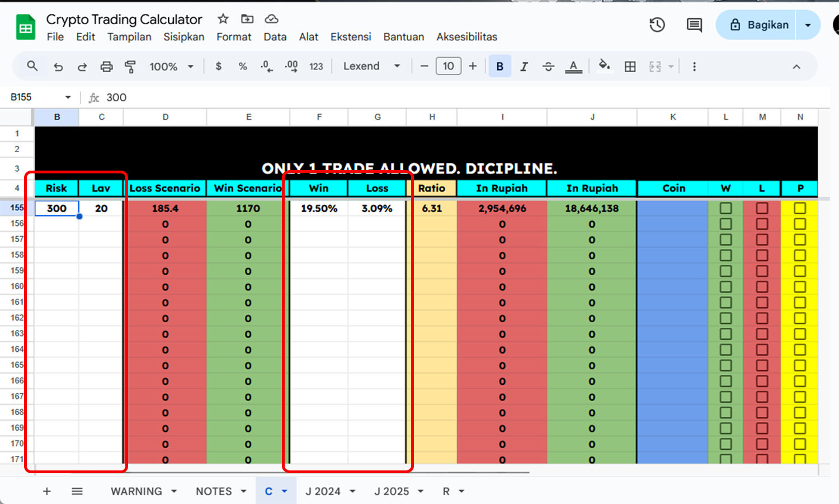The height and width of the screenshot is (504, 839).
Task: Select the Lav cell containing 20
Action: click(x=101, y=208)
